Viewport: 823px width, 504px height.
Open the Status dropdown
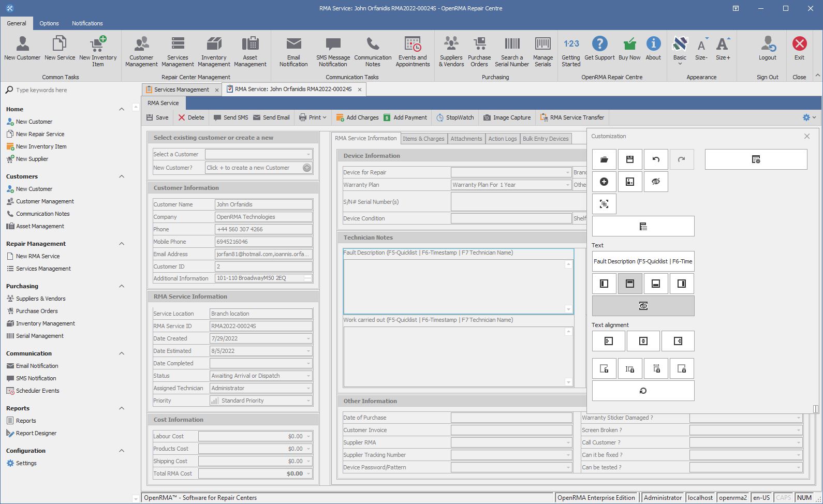click(x=308, y=376)
